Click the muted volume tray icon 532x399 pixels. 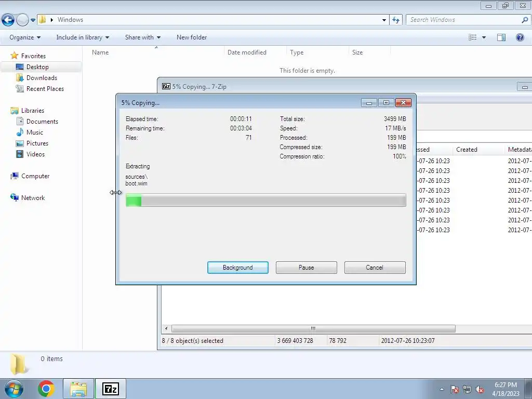480,389
